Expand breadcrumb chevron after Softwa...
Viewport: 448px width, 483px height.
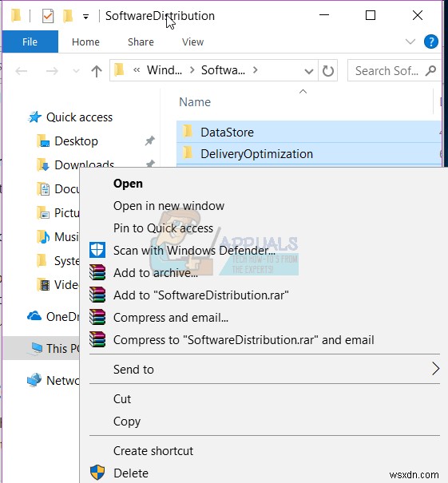point(255,70)
